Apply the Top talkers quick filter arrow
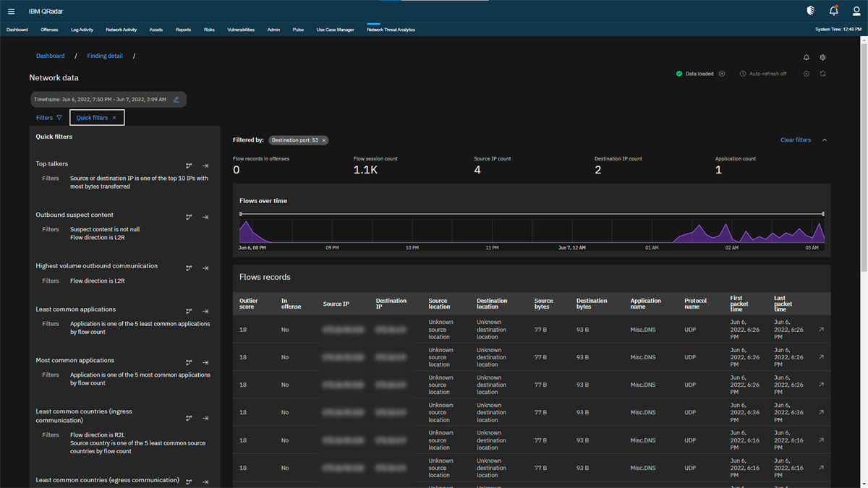 (205, 166)
